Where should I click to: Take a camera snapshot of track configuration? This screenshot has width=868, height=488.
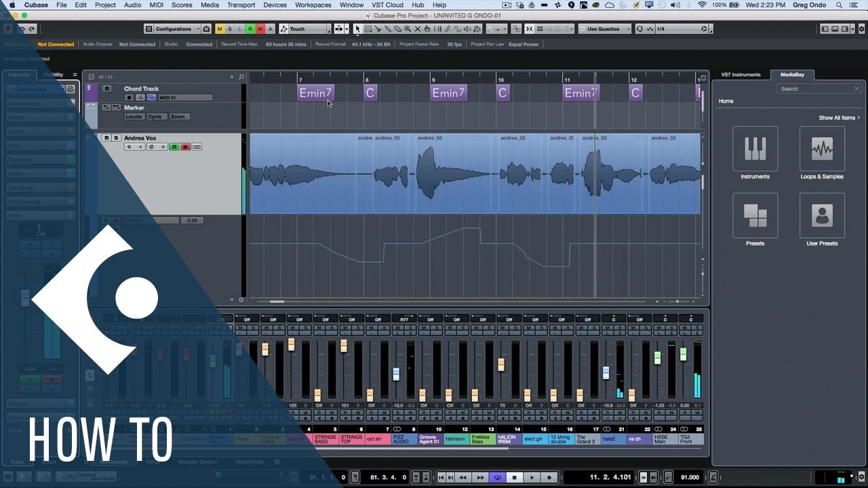tap(207, 29)
